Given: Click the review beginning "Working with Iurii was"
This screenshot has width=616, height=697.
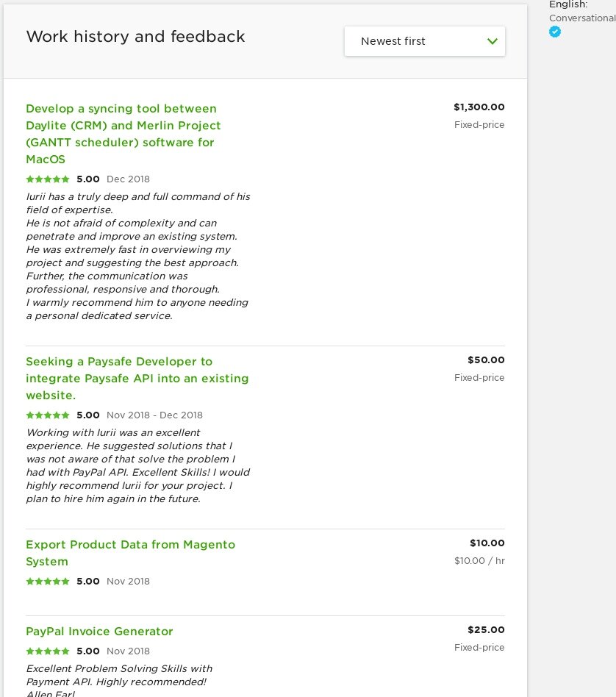Looking at the screenshot, I should [x=138, y=465].
